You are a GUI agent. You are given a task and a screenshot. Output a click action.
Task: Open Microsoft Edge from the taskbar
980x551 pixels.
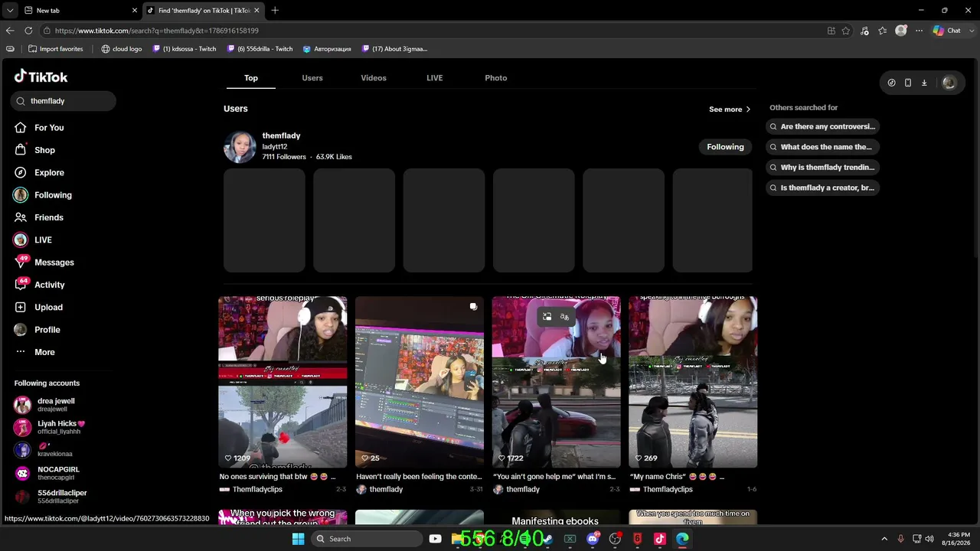(x=682, y=539)
